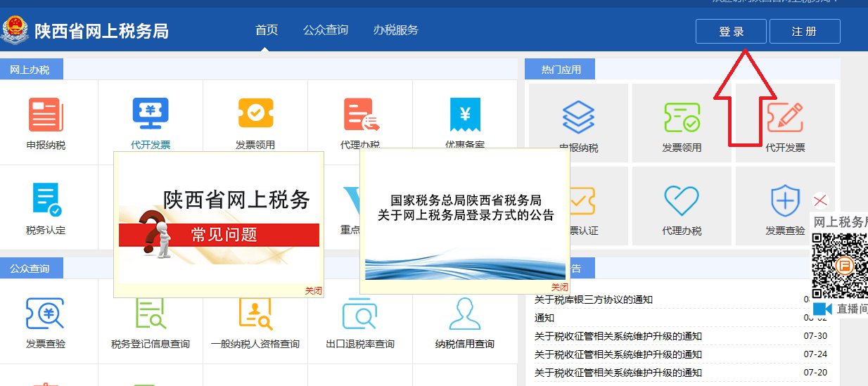Select the 网上办税 section header tab
Screen dimensions: 868x386
click(x=30, y=70)
